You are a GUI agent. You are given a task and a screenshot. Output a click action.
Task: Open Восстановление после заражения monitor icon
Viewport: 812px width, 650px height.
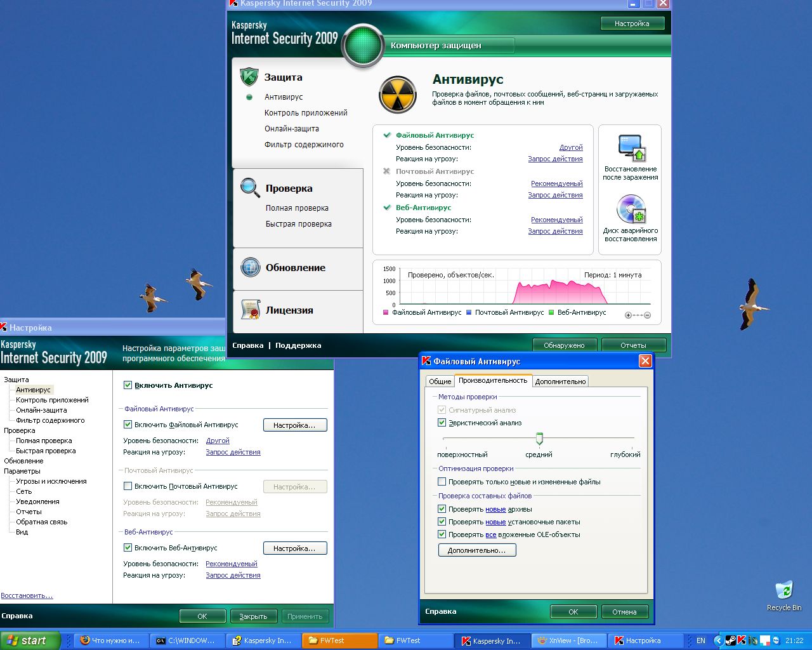631,148
